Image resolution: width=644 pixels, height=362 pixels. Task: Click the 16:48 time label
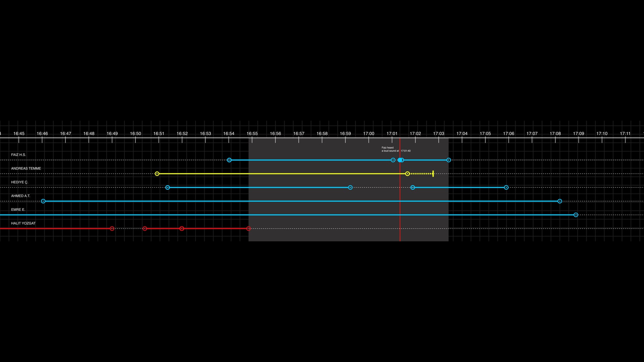89,133
